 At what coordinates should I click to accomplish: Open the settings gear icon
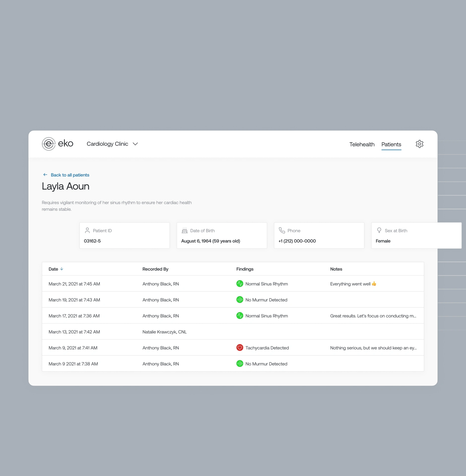[x=419, y=144]
